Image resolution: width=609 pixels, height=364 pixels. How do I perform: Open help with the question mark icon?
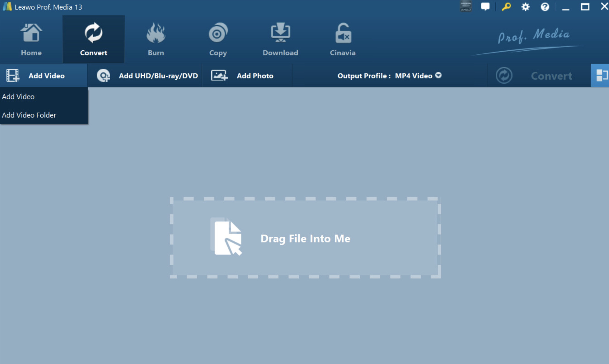[545, 7]
